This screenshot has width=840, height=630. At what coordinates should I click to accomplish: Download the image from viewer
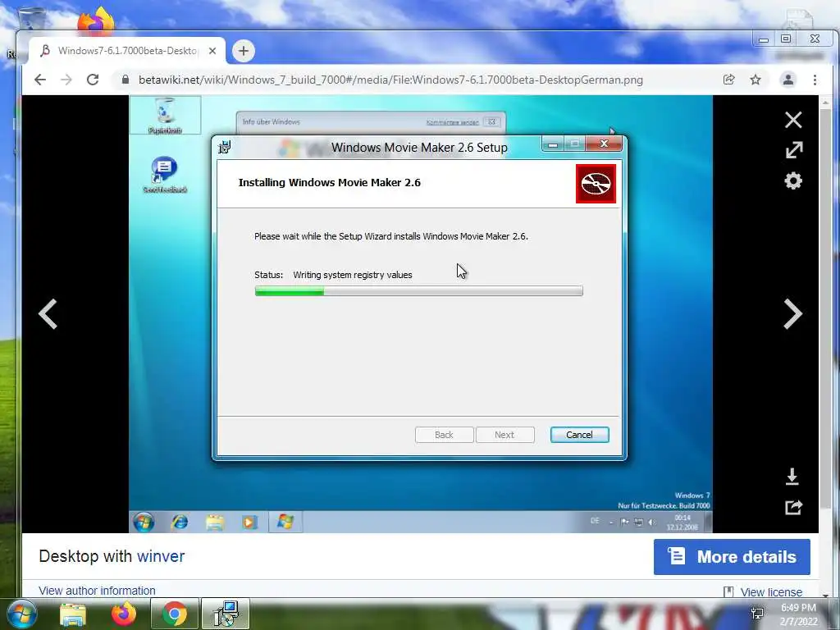(x=792, y=477)
